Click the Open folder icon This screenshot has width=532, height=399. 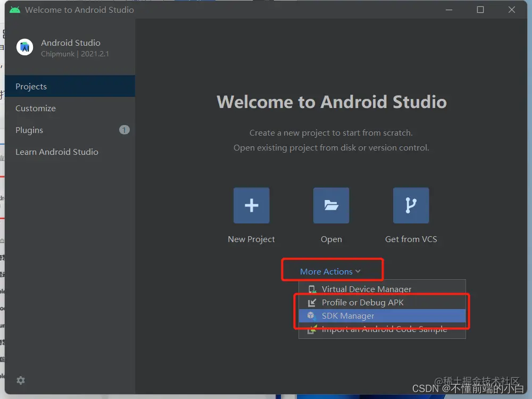tap(331, 205)
